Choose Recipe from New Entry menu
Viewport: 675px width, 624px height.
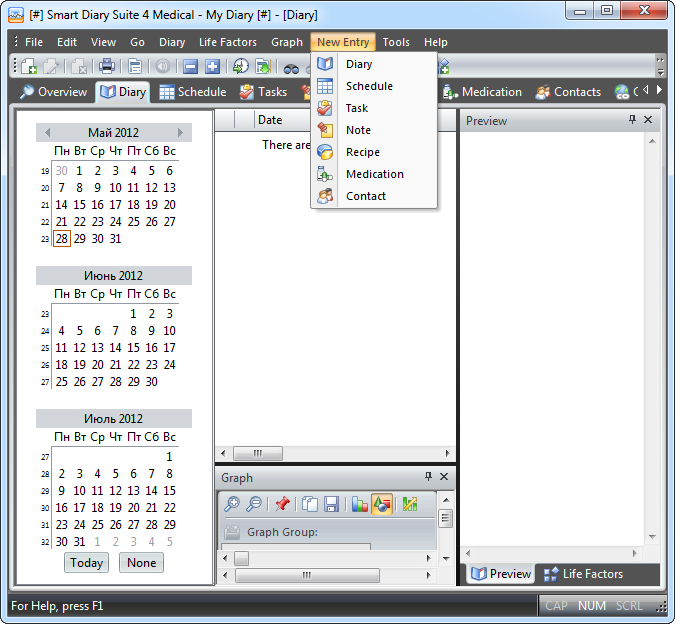pyautogui.click(x=374, y=152)
